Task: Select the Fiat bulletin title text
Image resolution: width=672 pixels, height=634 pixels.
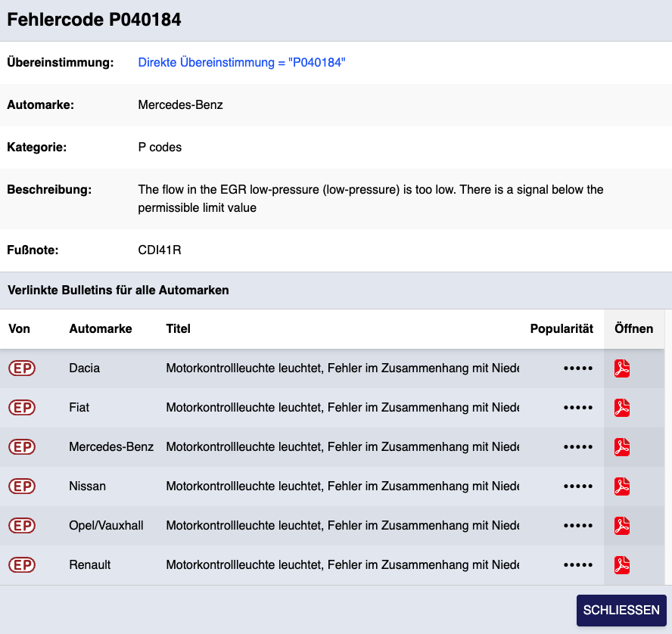Action: (x=342, y=408)
